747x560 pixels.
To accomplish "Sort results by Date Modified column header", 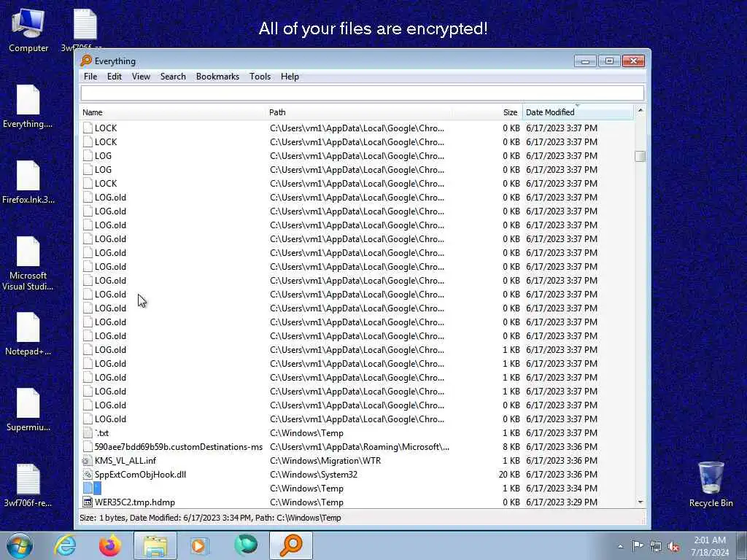I will [578, 112].
